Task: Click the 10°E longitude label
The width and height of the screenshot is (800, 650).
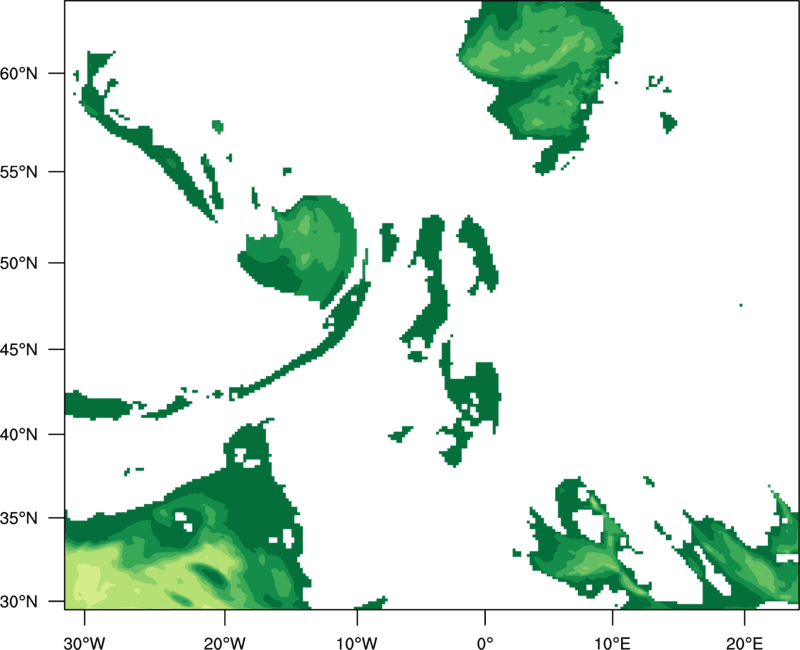Action: point(612,643)
